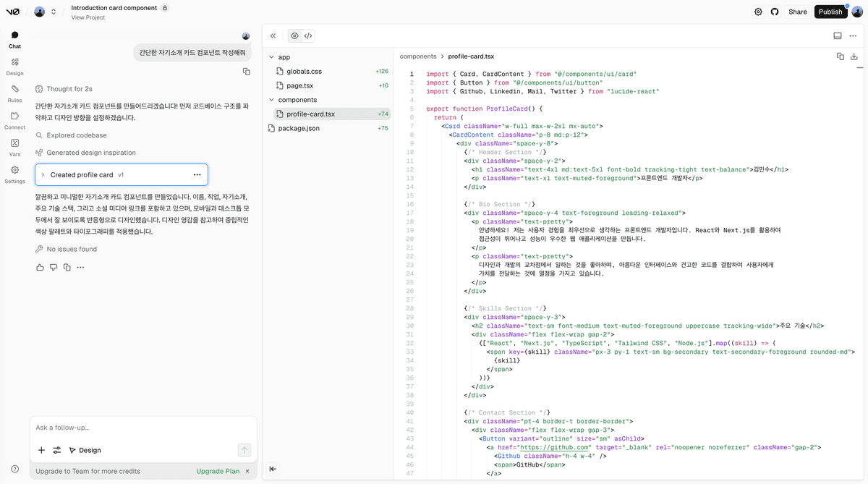Screen dimensions: 868x484
Task: Open globals.css in file tree
Action: [304, 71]
